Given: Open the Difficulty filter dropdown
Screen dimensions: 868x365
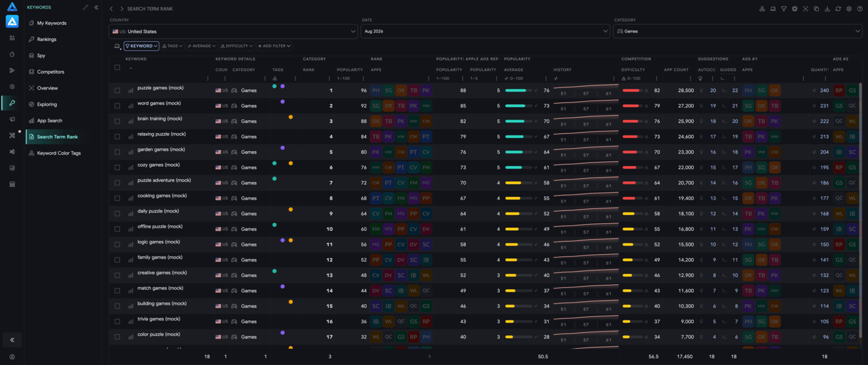Looking at the screenshot, I should click(x=236, y=46).
